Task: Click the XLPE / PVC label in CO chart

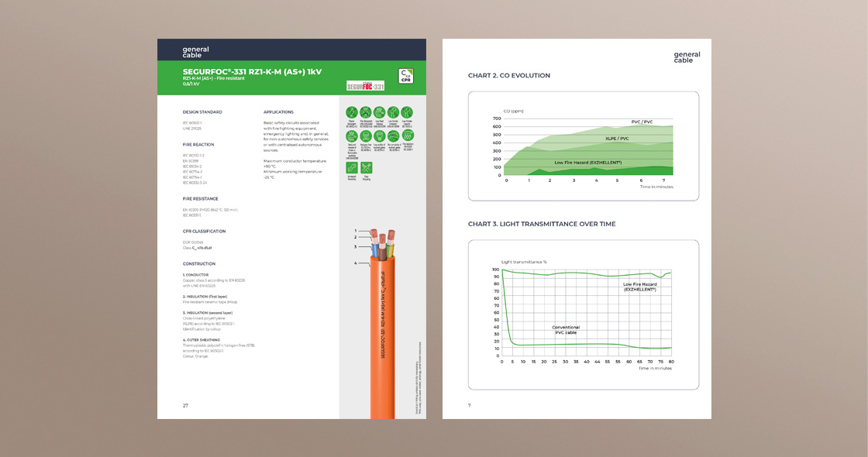Action: (617, 139)
